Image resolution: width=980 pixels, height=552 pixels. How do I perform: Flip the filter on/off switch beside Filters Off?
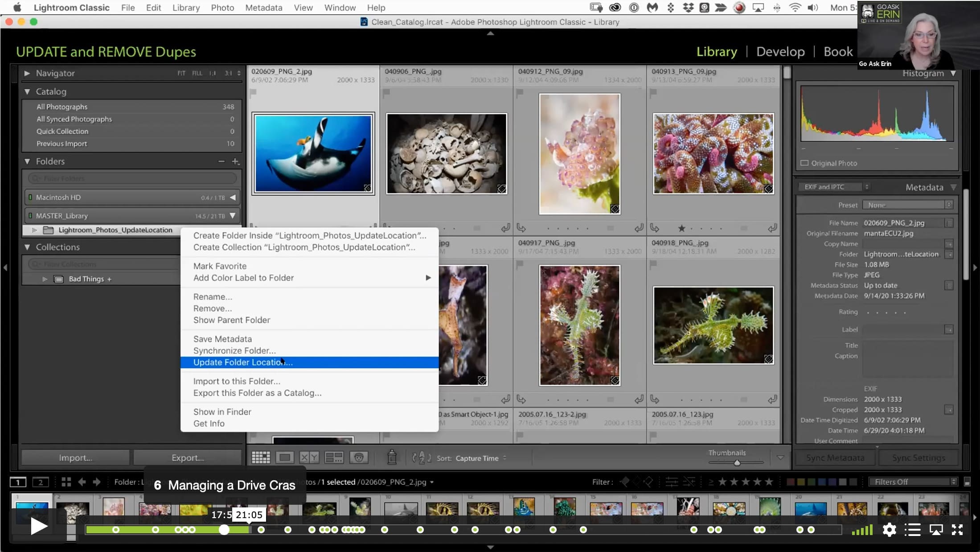pyautogui.click(x=967, y=482)
